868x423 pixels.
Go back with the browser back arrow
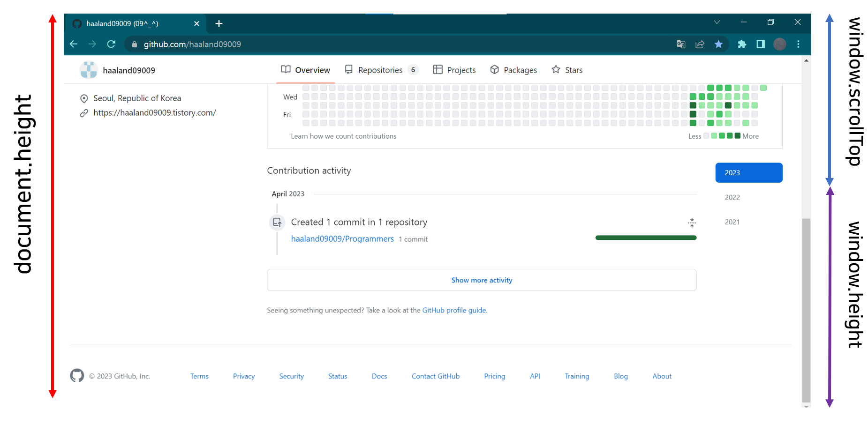click(x=74, y=44)
